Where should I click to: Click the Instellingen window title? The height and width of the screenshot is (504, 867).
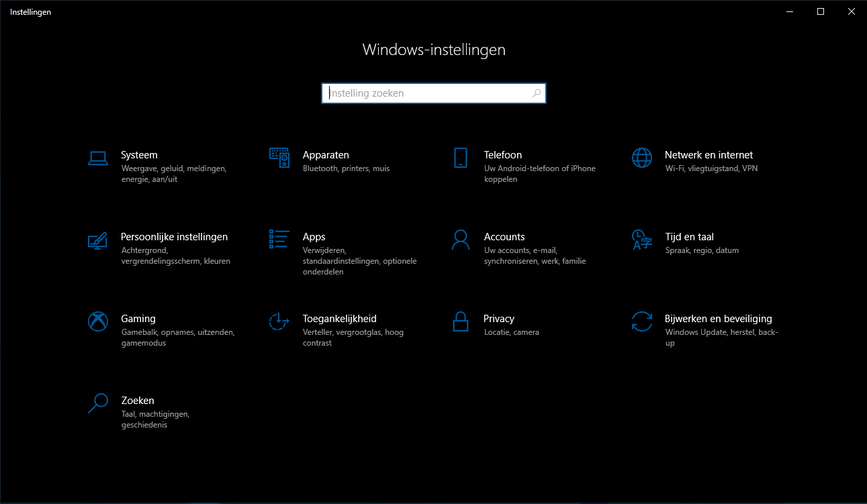(x=31, y=11)
